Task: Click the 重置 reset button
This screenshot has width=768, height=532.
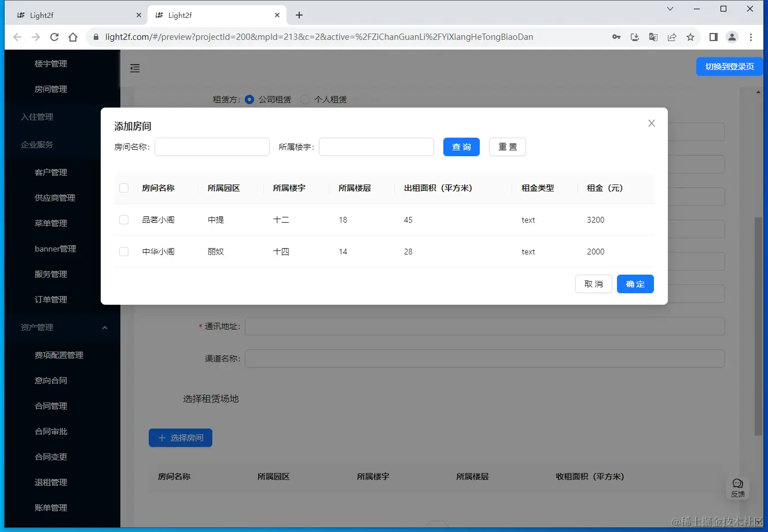Action: [508, 147]
